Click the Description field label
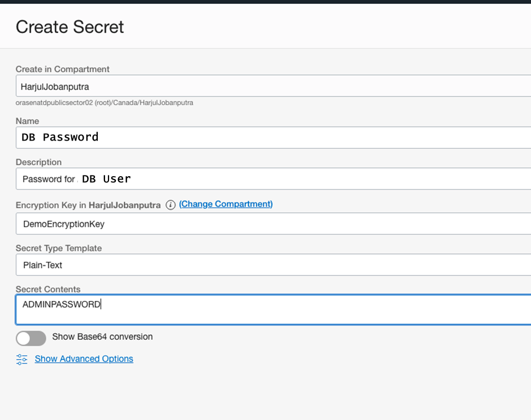531x420 pixels. click(x=39, y=162)
